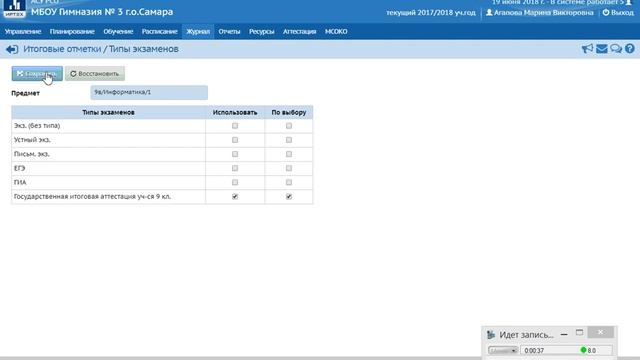Click the Типы экзаменов column header
Viewport: 640px width, 360px height.
click(108, 112)
